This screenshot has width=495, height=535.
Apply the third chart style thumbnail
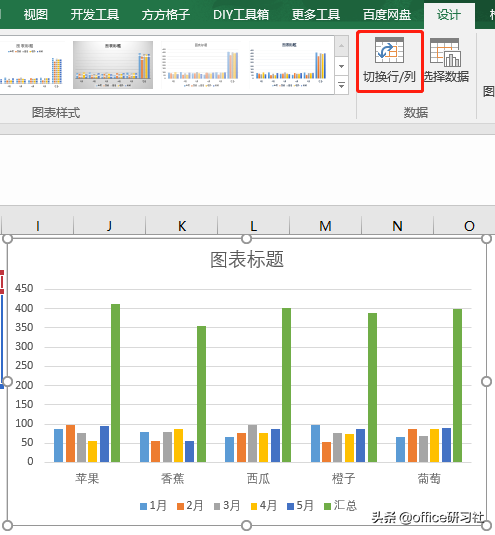(x=201, y=65)
